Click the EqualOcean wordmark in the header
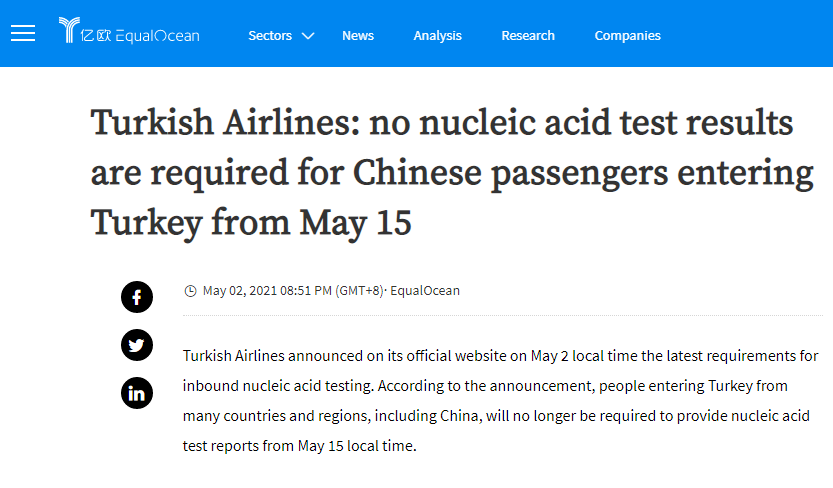This screenshot has height=488, width=833. tap(157, 36)
